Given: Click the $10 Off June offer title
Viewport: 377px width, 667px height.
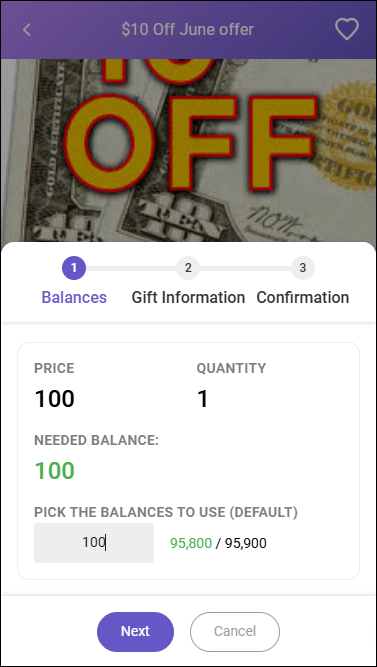Looking at the screenshot, I should tap(188, 30).
